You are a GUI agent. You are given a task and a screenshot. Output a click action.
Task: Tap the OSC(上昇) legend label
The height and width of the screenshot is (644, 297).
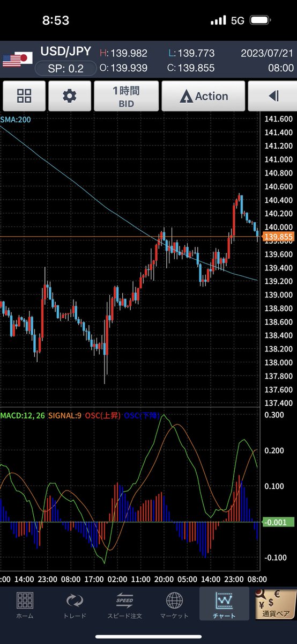pyautogui.click(x=102, y=415)
